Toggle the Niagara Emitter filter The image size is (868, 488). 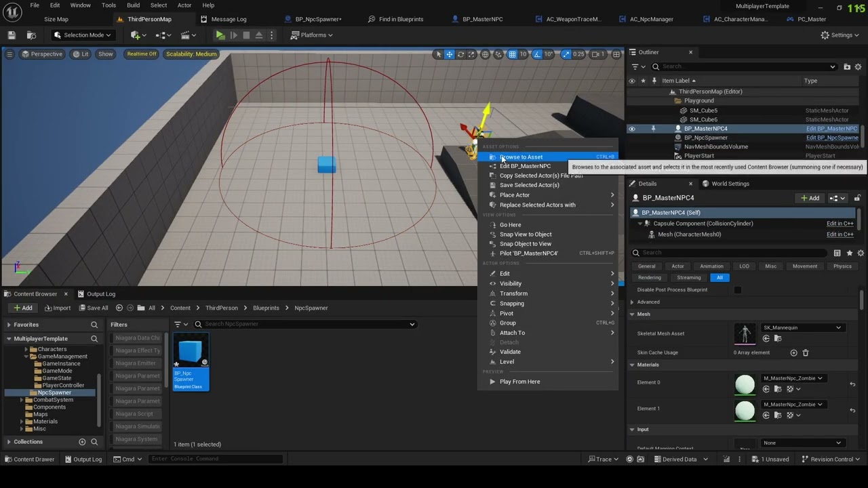coord(138,363)
